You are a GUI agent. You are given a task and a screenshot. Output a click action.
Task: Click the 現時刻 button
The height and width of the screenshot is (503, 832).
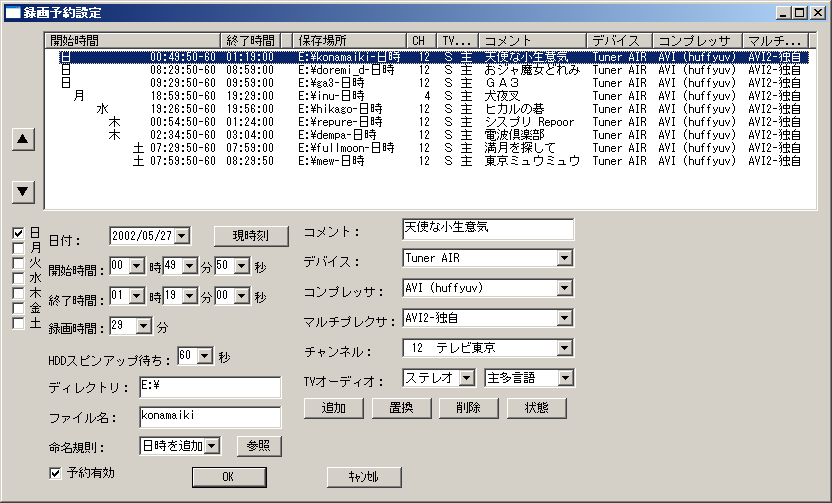tap(252, 236)
